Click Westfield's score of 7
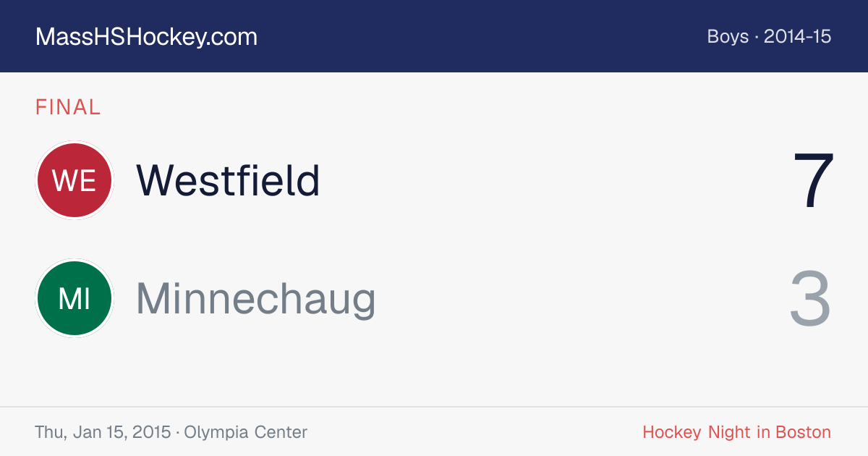Screen dimensions: 868x456 coord(814,180)
